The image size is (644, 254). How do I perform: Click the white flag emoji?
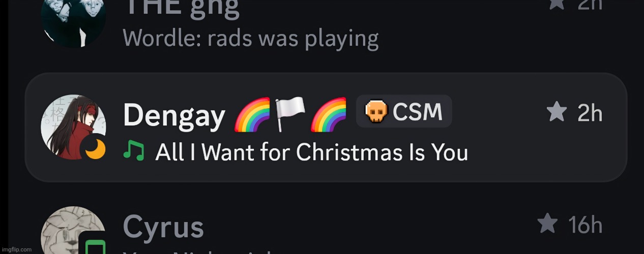pos(290,114)
